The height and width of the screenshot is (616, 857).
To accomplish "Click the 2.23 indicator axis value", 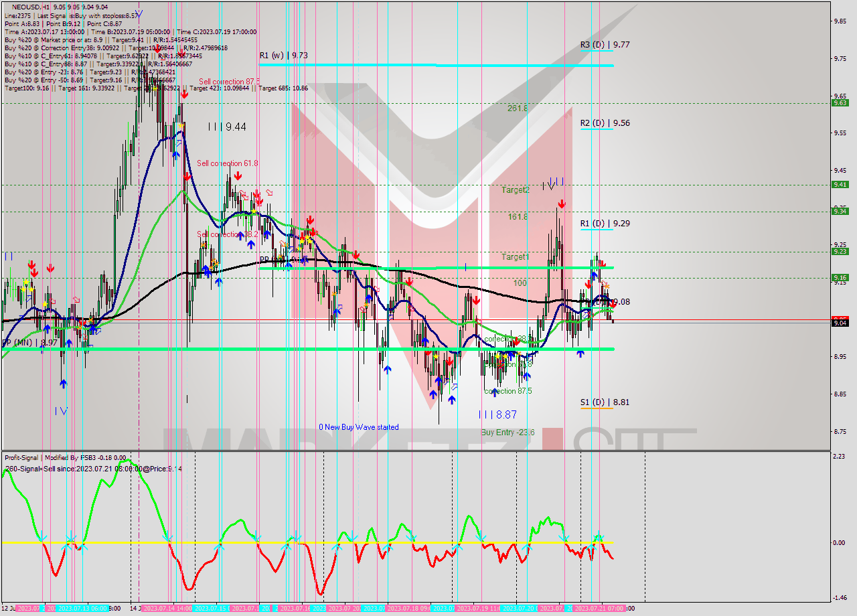I will click(x=839, y=457).
